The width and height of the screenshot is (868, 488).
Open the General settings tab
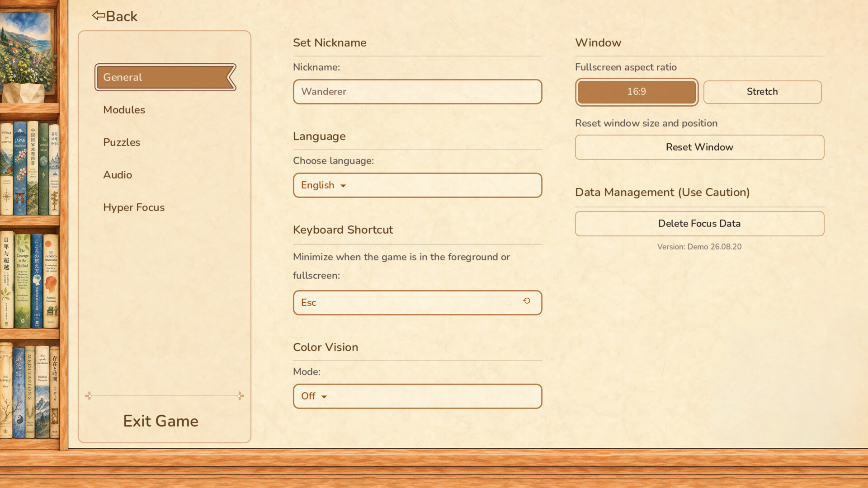point(165,77)
